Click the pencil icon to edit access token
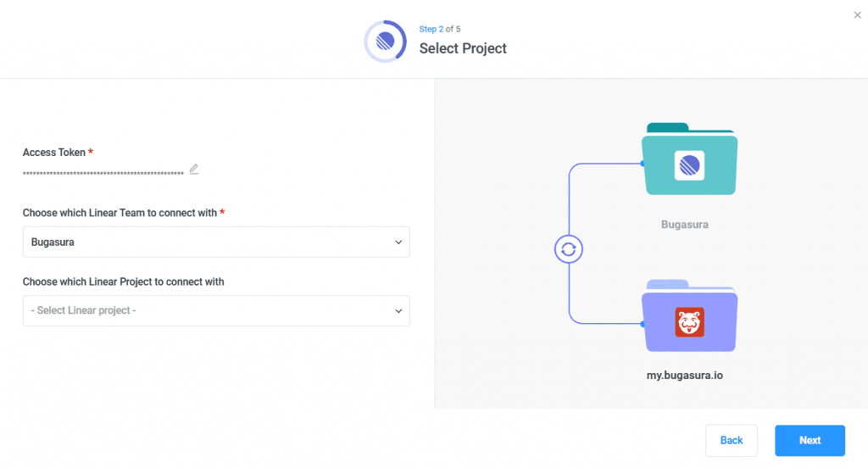The width and height of the screenshot is (868, 468). 194,169
